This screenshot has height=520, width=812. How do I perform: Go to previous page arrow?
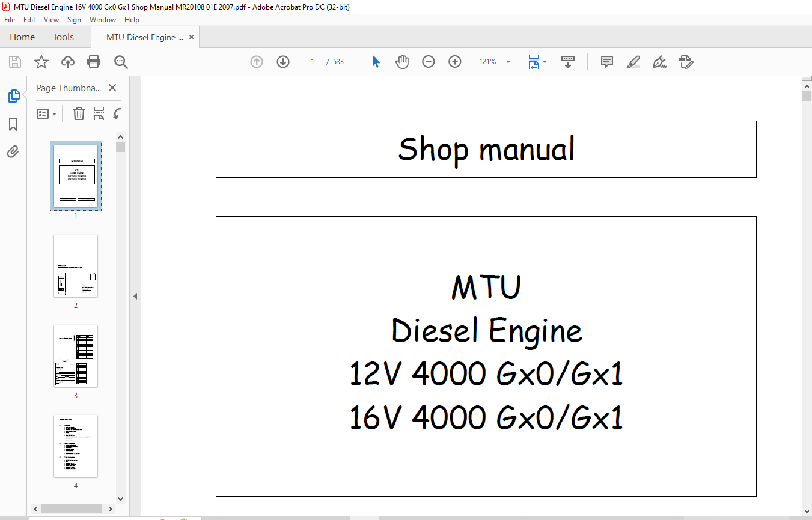(257, 62)
